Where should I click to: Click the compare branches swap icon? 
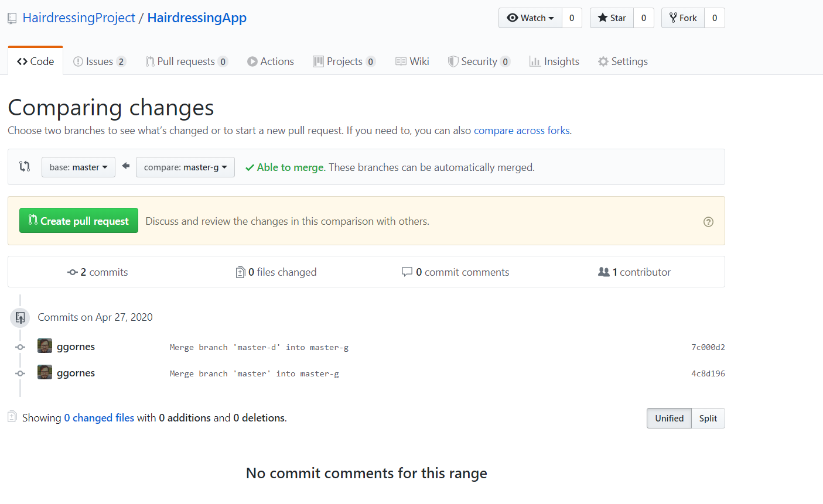pos(25,167)
